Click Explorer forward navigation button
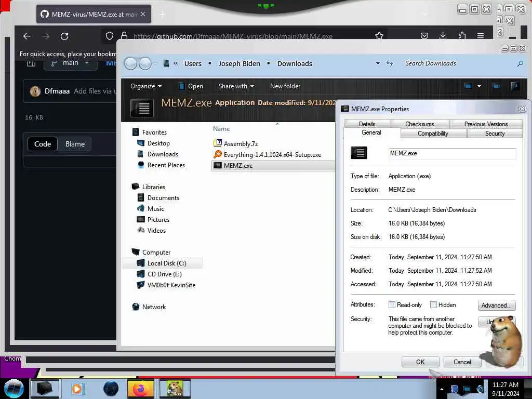532x399 pixels. pos(145,63)
